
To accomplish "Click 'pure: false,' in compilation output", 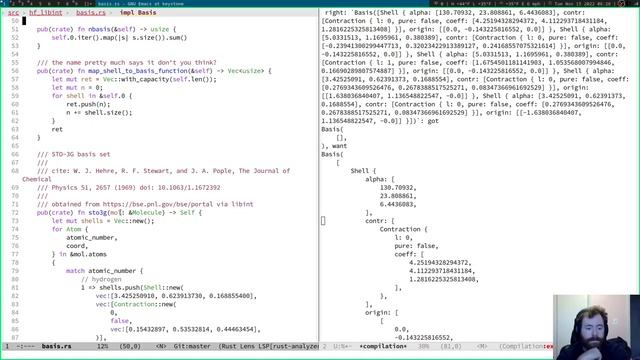I will 416,246.
